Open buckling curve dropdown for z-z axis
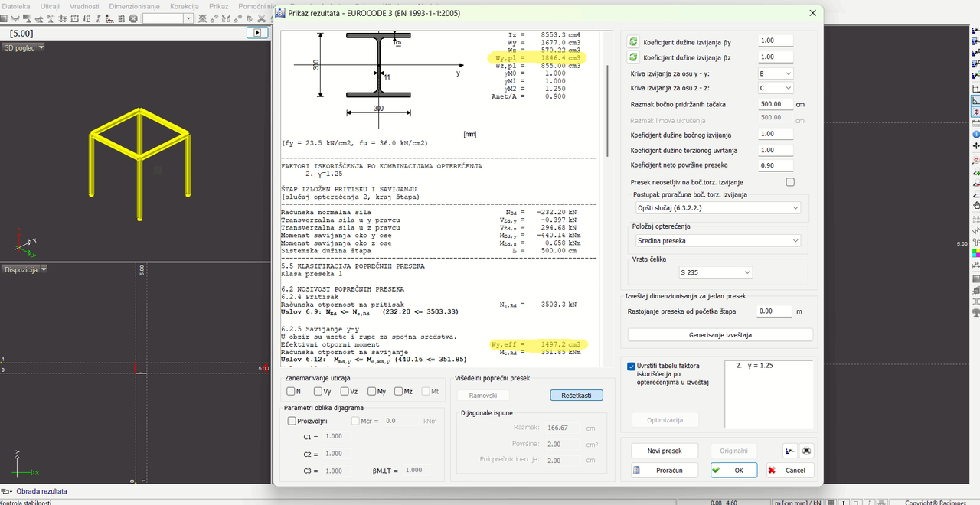Image resolution: width=980 pixels, height=505 pixels. (776, 88)
